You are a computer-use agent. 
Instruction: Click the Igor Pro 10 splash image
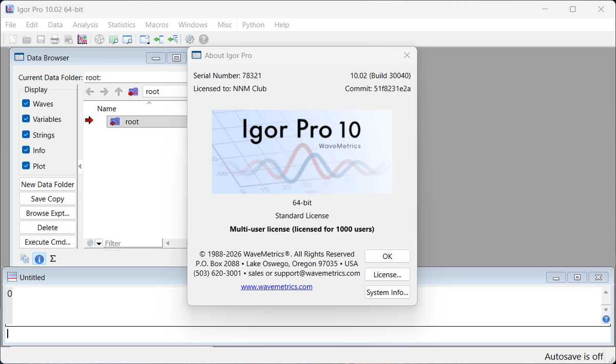tap(302, 152)
